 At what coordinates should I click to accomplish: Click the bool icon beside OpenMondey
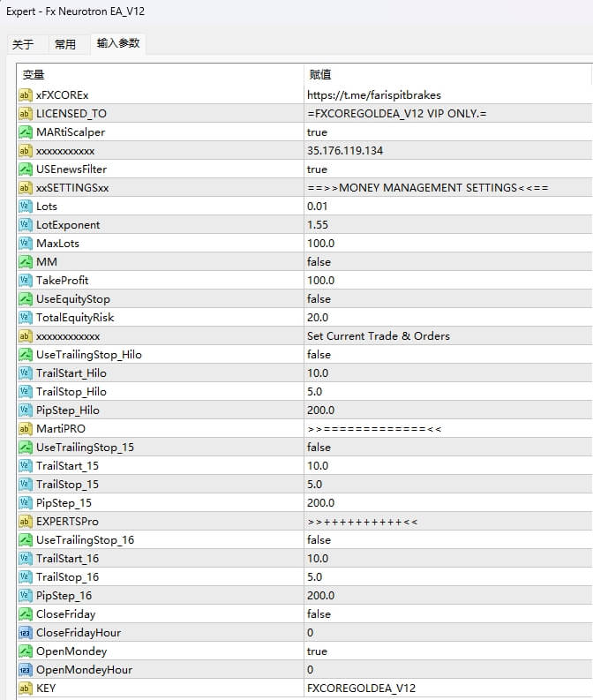pyautogui.click(x=26, y=651)
